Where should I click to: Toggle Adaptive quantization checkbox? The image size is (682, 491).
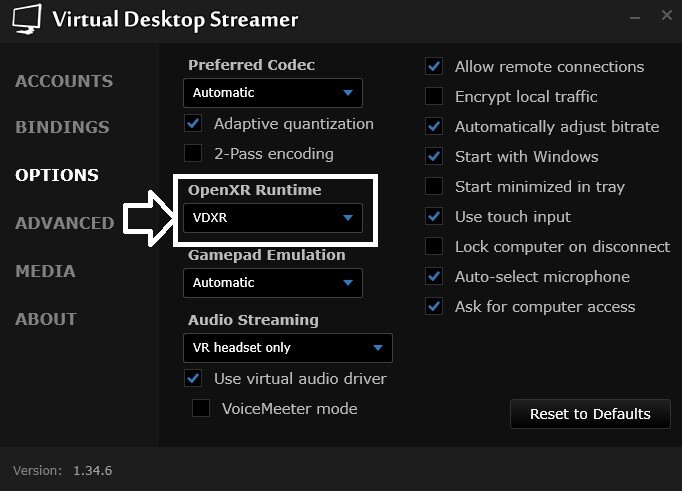[193, 124]
